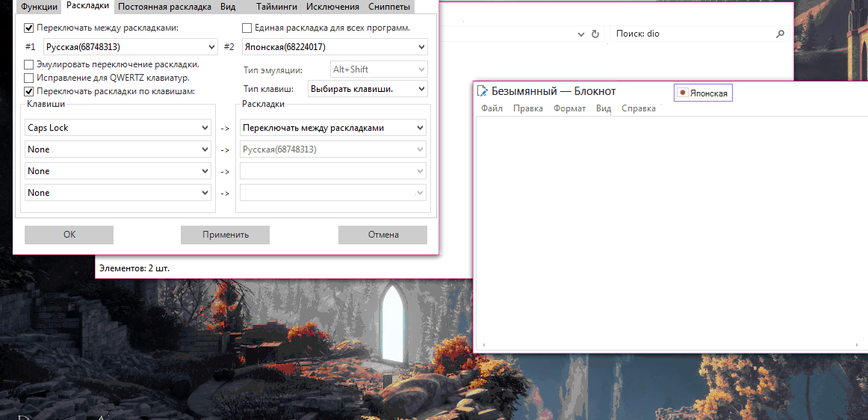Open Вид menu in Блокнот
Image resolution: width=868 pixels, height=420 pixels.
604,108
